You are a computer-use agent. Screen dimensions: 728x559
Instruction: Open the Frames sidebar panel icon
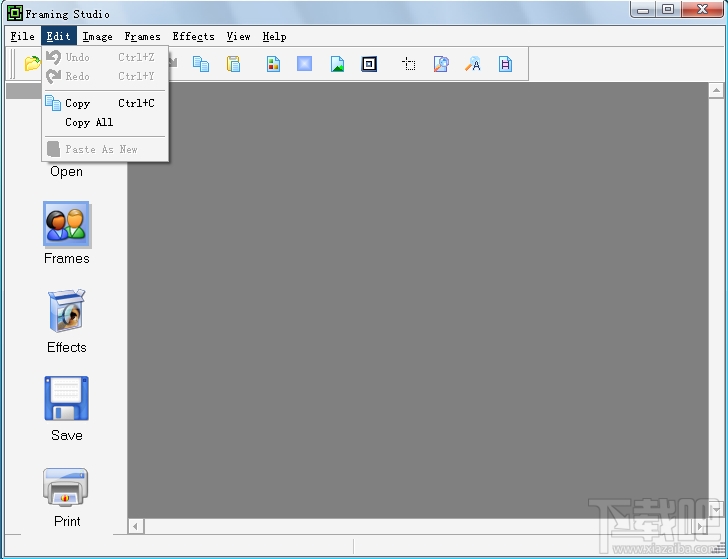coord(67,224)
